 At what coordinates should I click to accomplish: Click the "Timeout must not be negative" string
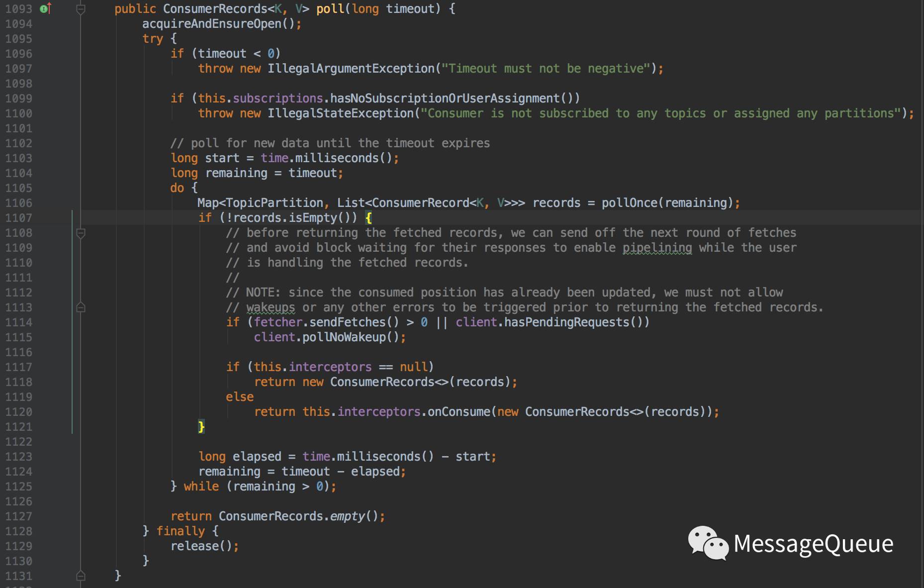tap(546, 69)
